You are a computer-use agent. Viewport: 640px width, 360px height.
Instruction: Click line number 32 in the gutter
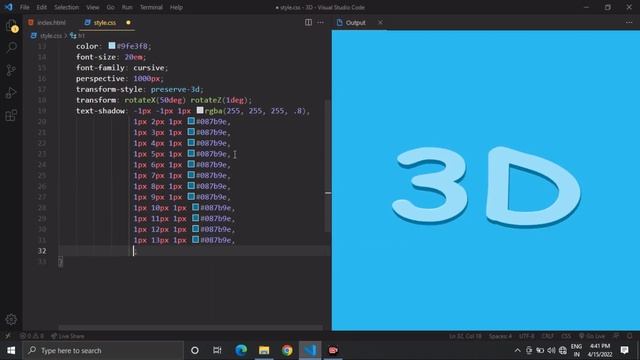[x=42, y=251]
